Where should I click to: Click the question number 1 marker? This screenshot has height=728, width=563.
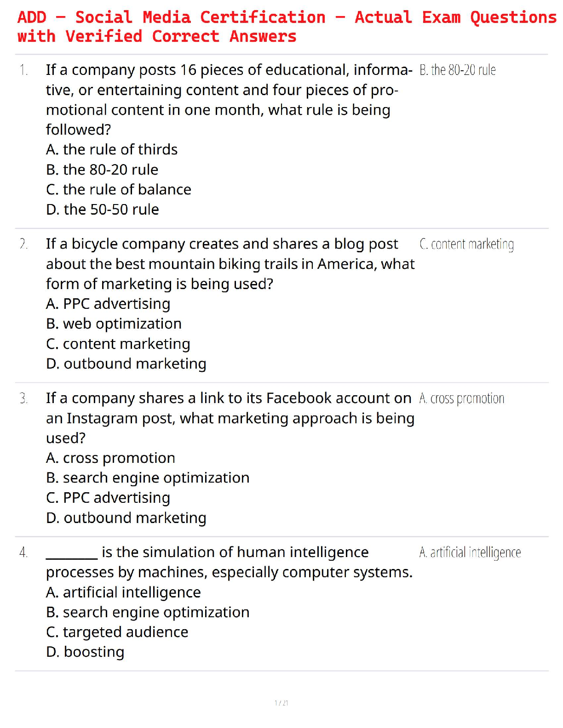coord(24,70)
